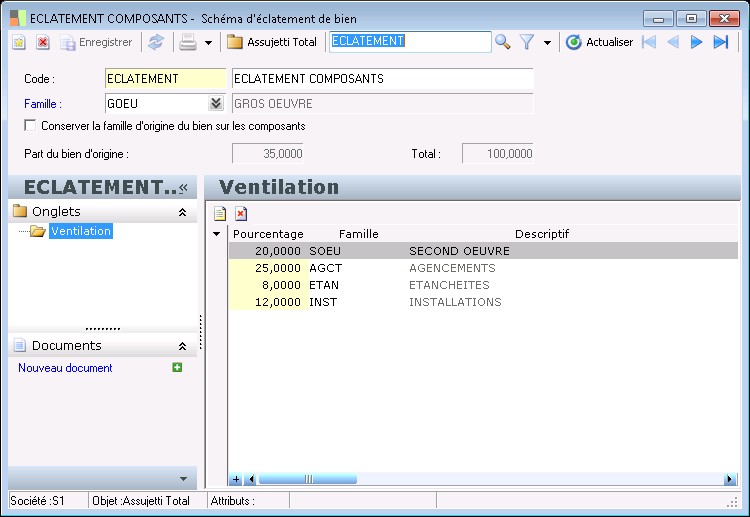Click the Pourcentage column header

tap(268, 234)
